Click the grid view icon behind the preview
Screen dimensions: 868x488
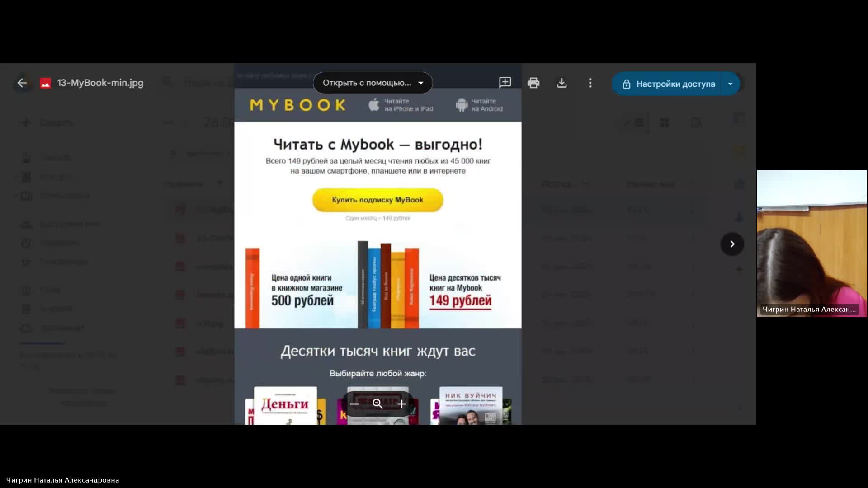point(664,123)
